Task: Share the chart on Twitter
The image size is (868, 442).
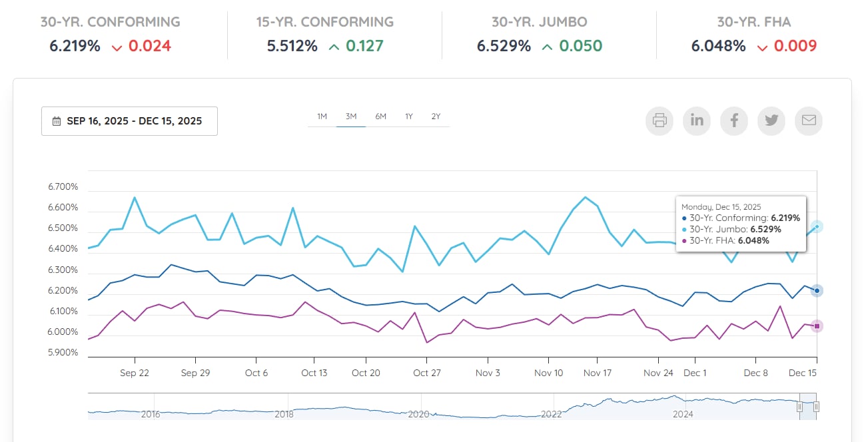Action: coord(771,120)
